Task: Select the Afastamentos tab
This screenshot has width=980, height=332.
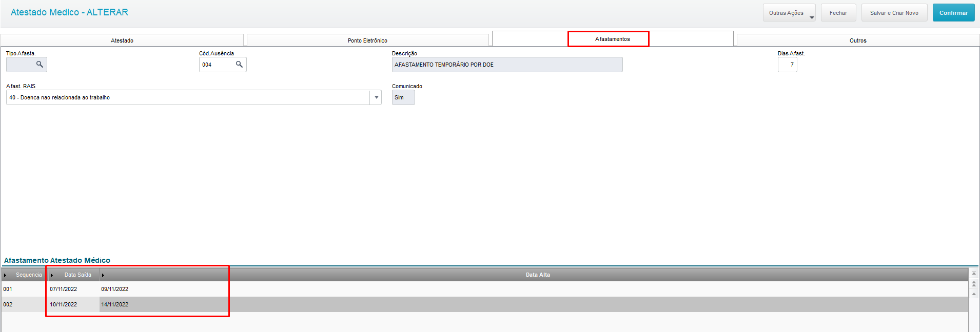Action: tap(613, 39)
